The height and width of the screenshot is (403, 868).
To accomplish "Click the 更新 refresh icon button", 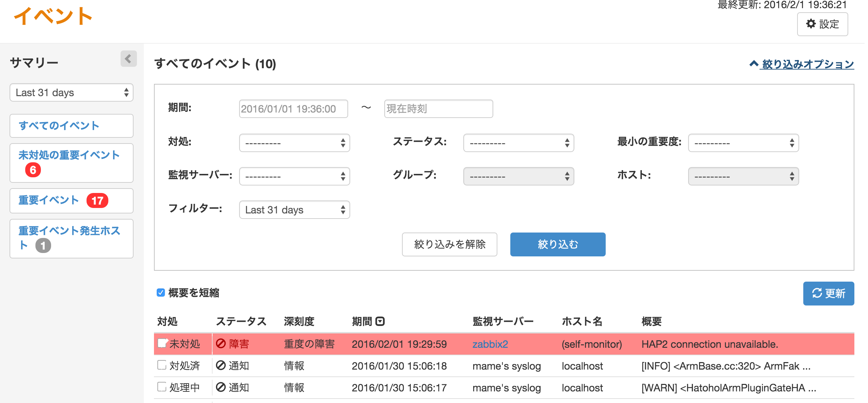I will [x=828, y=293].
